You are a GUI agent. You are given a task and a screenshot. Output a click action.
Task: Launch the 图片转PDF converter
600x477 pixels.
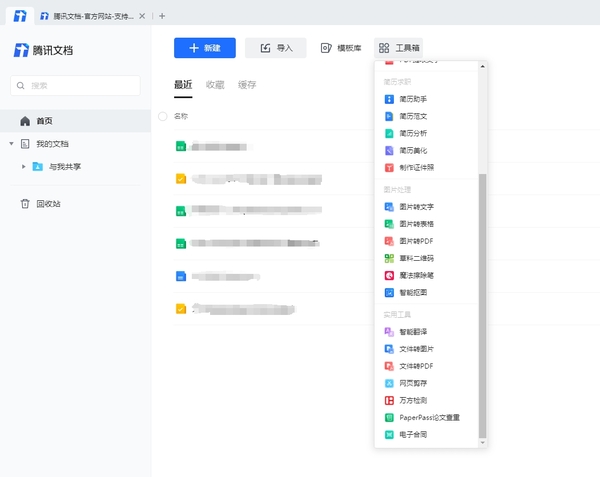pos(415,241)
